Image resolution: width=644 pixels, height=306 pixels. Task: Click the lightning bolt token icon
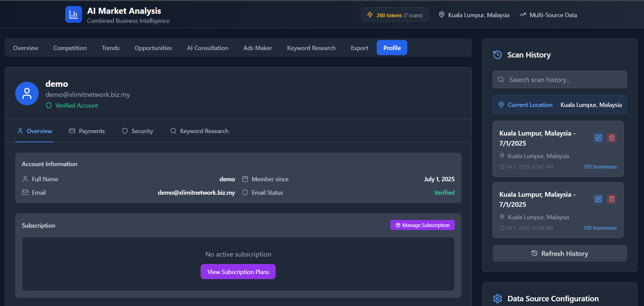(370, 15)
